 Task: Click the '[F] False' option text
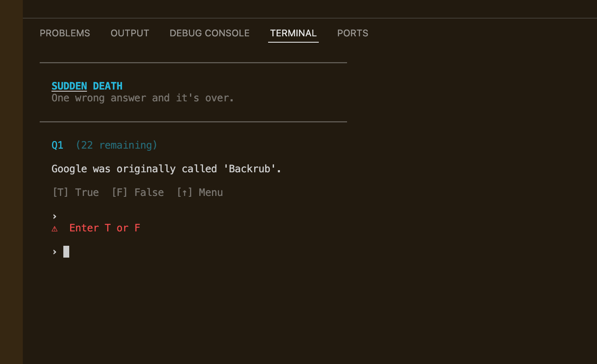click(x=138, y=193)
